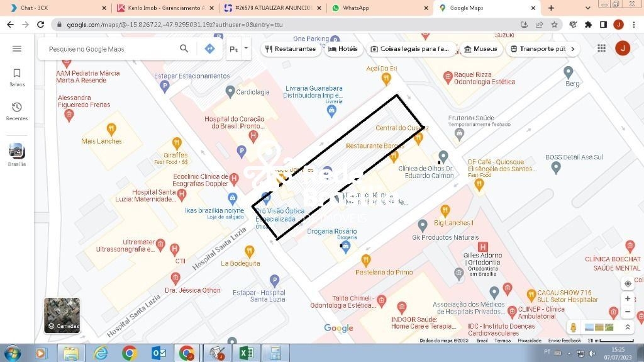This screenshot has width=644, height=362.
Task: Open the Google Maps main menu
Action: (17, 48)
